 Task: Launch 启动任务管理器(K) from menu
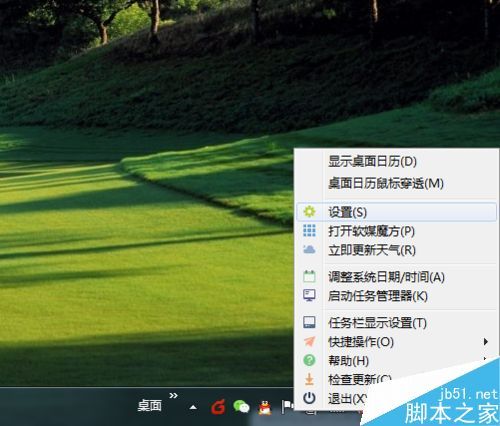pyautogui.click(x=396, y=296)
